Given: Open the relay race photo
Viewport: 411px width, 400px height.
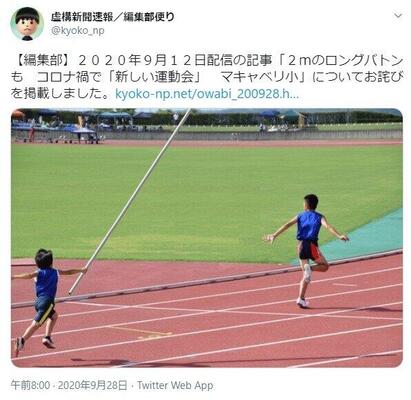Looking at the screenshot, I should click(207, 238).
